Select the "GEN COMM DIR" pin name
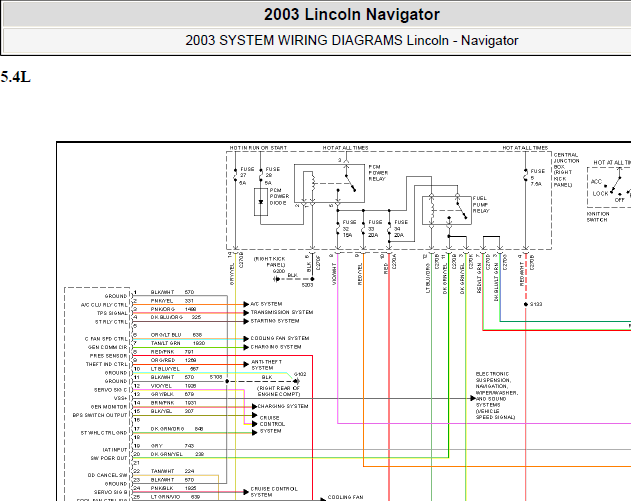 [107, 347]
